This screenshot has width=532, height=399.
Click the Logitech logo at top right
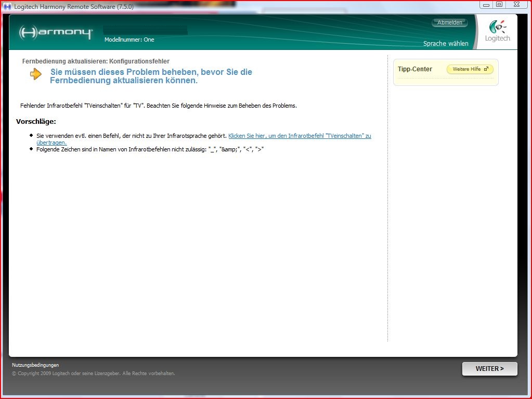pyautogui.click(x=498, y=31)
